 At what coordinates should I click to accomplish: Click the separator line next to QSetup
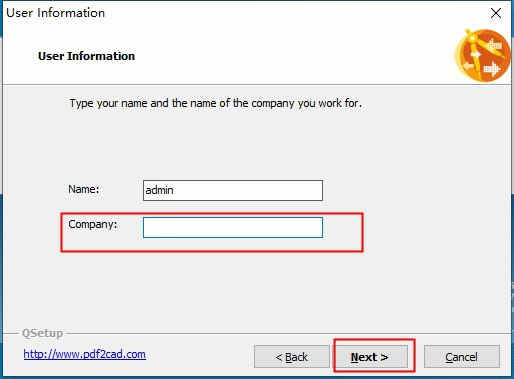tap(288, 333)
